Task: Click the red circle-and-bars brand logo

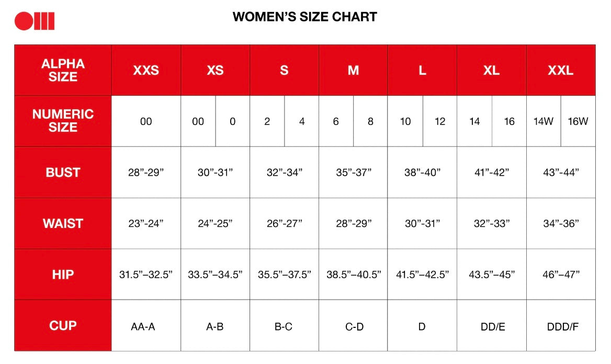Action: pyautogui.click(x=35, y=21)
